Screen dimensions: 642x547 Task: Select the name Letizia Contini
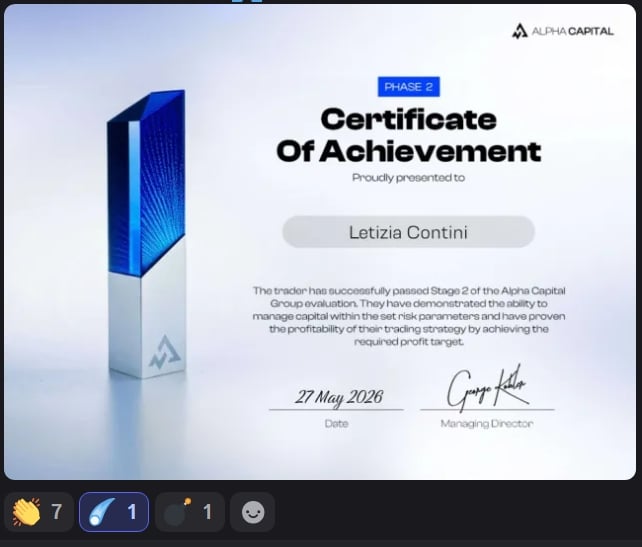[x=408, y=232]
